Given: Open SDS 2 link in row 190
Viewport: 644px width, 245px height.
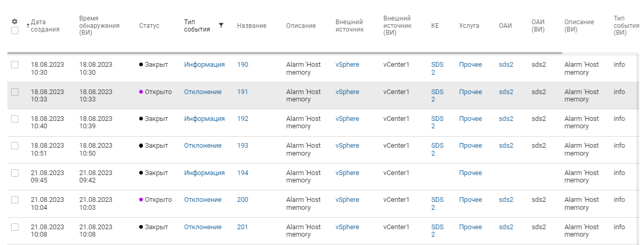Looking at the screenshot, I should (438, 68).
